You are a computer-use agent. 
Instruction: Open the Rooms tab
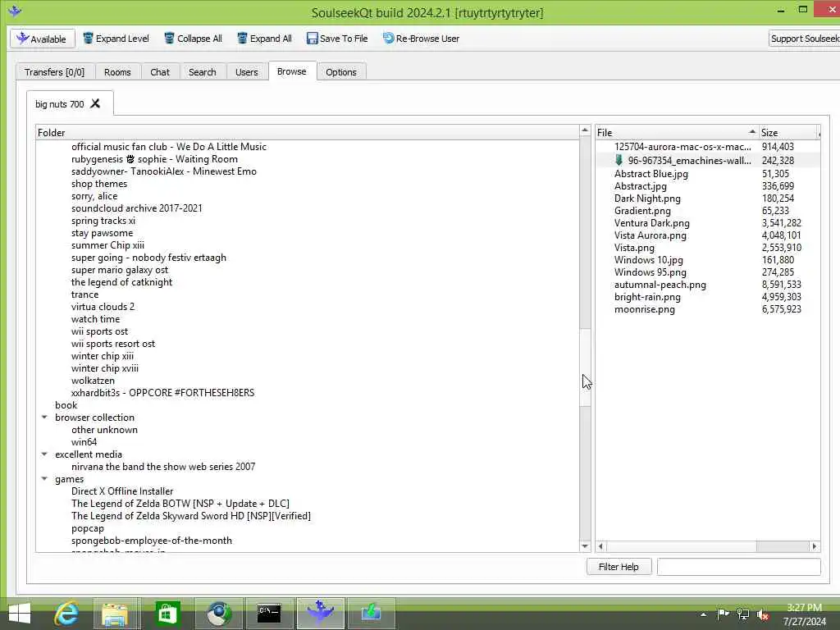[117, 72]
